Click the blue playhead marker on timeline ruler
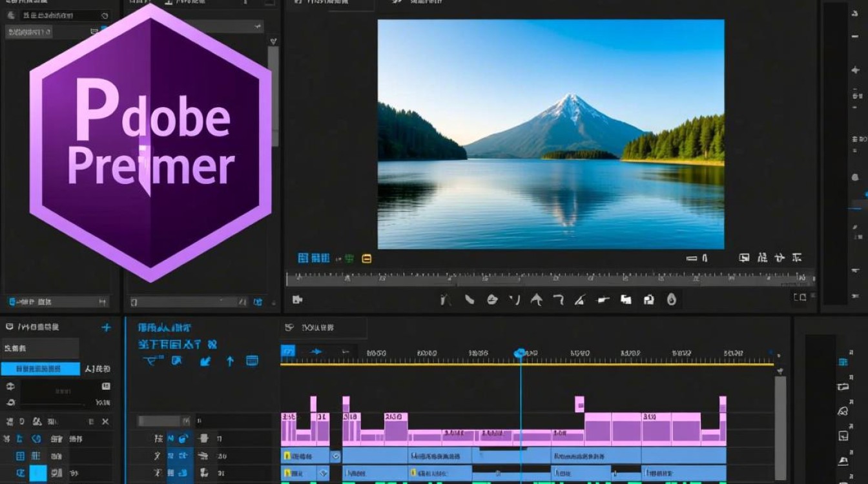 [x=520, y=353]
